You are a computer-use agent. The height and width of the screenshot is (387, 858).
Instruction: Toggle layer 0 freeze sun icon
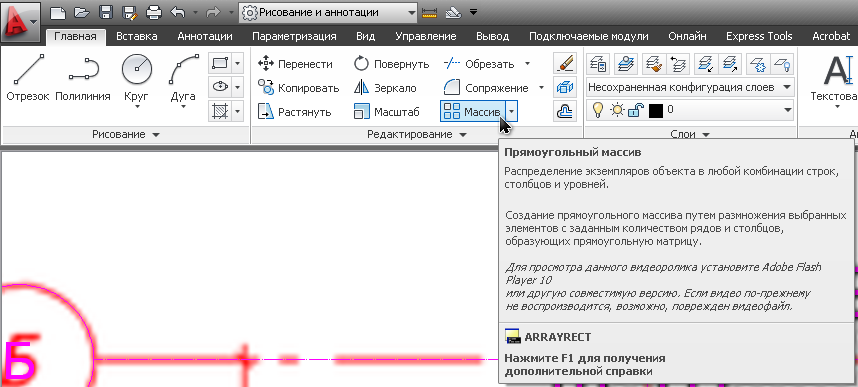coord(617,110)
